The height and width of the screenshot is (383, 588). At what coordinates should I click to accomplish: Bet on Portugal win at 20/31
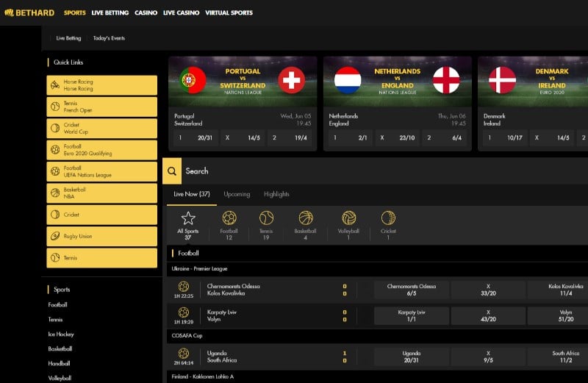pyautogui.click(x=196, y=138)
